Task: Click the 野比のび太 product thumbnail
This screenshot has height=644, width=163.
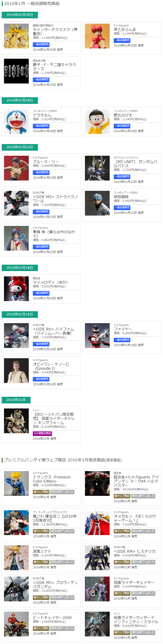Action: tap(97, 122)
